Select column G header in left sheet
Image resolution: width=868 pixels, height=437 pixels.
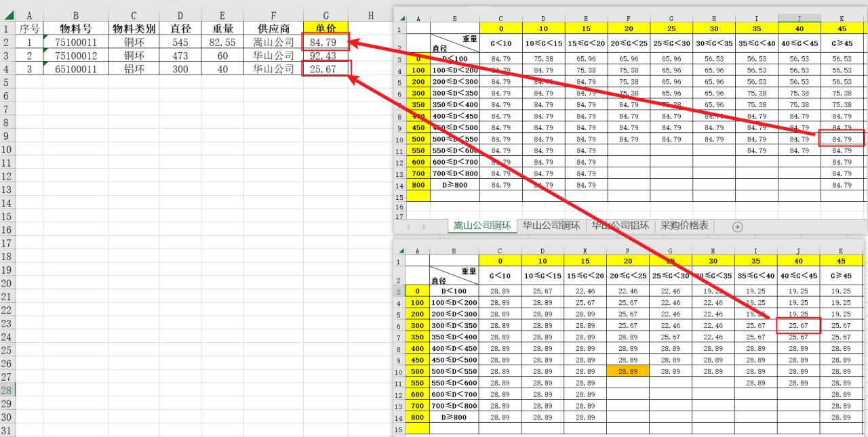coord(325,15)
